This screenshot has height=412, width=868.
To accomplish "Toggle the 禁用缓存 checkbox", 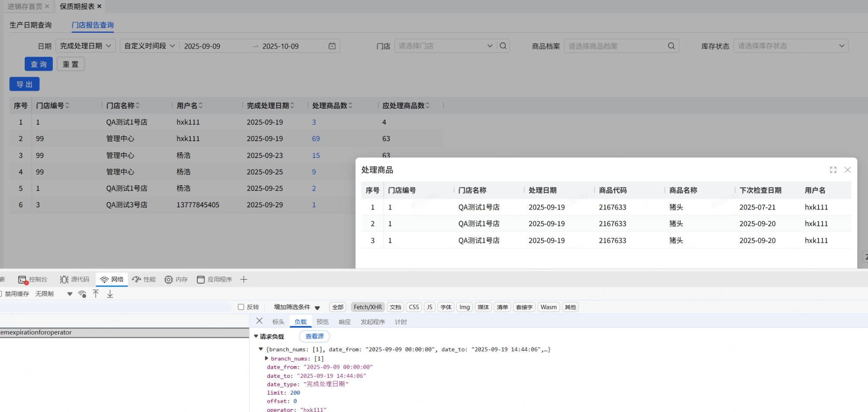I will (1, 294).
